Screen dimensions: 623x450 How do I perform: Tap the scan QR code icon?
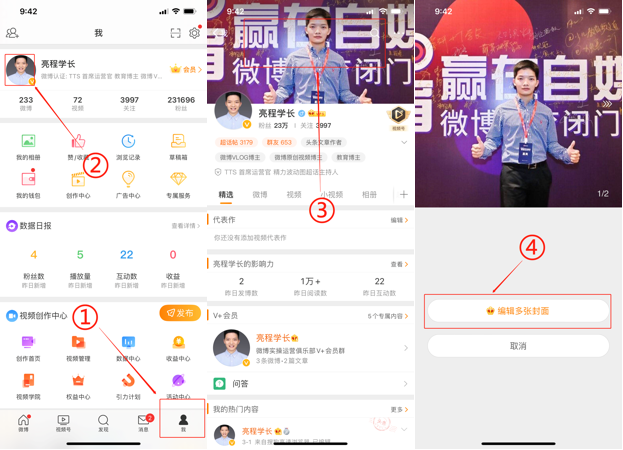(x=176, y=33)
